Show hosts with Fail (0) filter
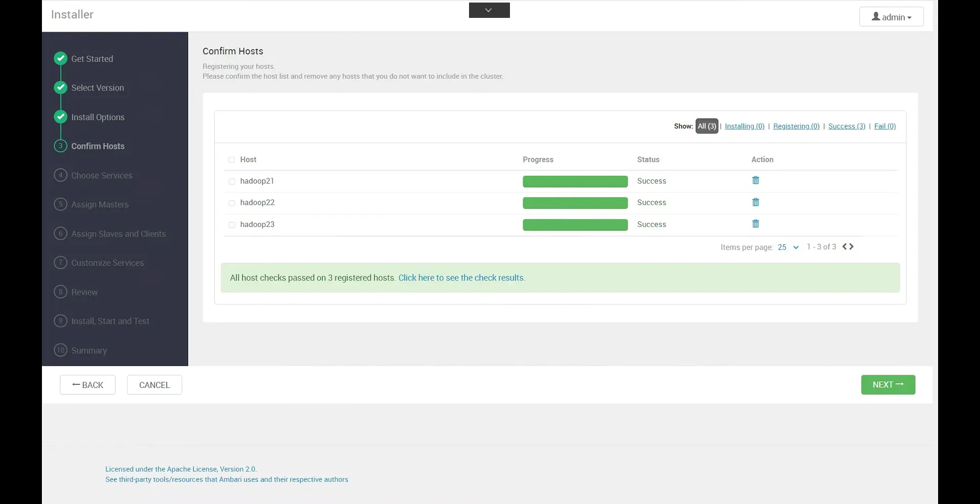Screen dimensions: 980x504 tap(885, 126)
